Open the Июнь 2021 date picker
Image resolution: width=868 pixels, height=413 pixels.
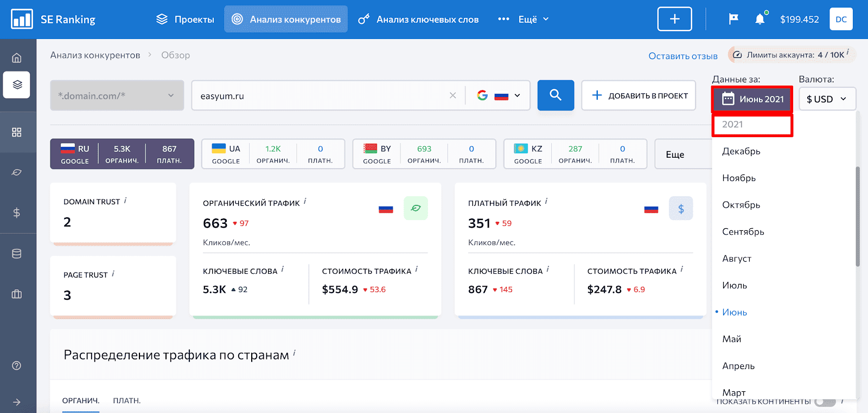coord(752,99)
